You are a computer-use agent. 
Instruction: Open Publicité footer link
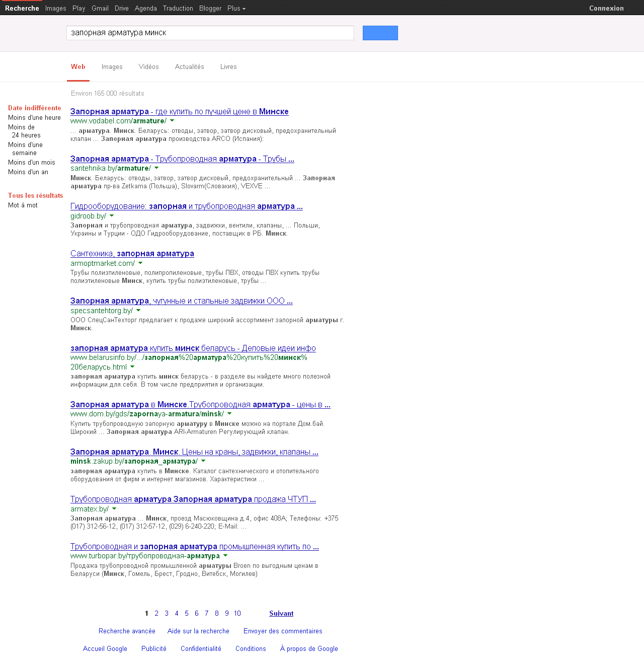pos(154,648)
